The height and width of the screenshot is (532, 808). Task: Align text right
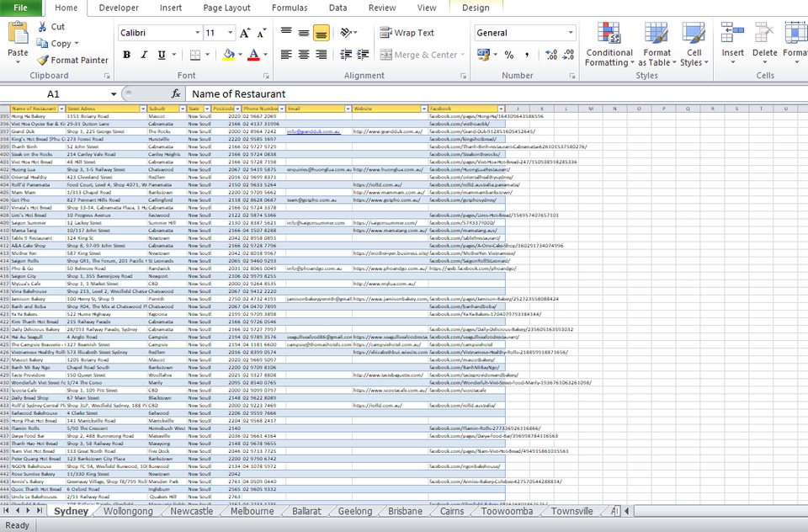click(x=321, y=55)
